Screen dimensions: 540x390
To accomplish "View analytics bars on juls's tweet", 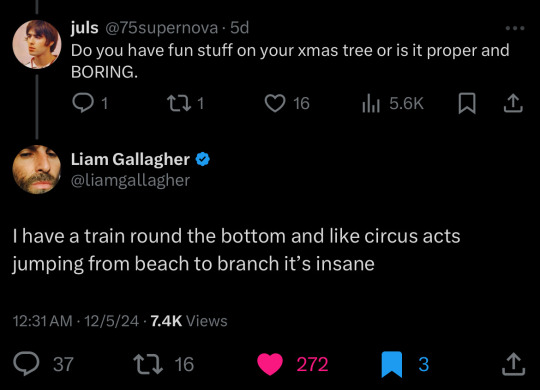I will coord(371,103).
